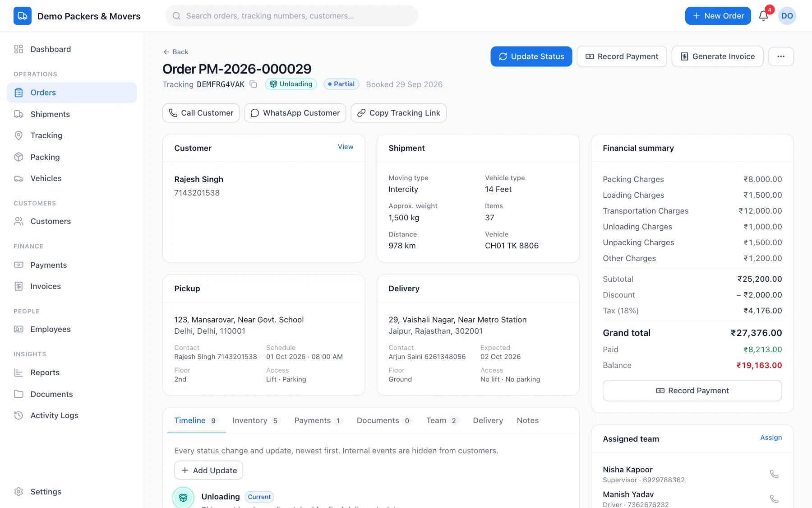
Task: Navigate to Vehicles
Action: (x=72, y=178)
